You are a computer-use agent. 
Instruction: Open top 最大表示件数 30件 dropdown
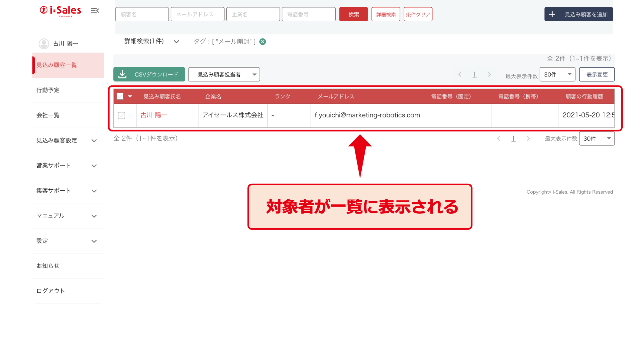click(557, 74)
